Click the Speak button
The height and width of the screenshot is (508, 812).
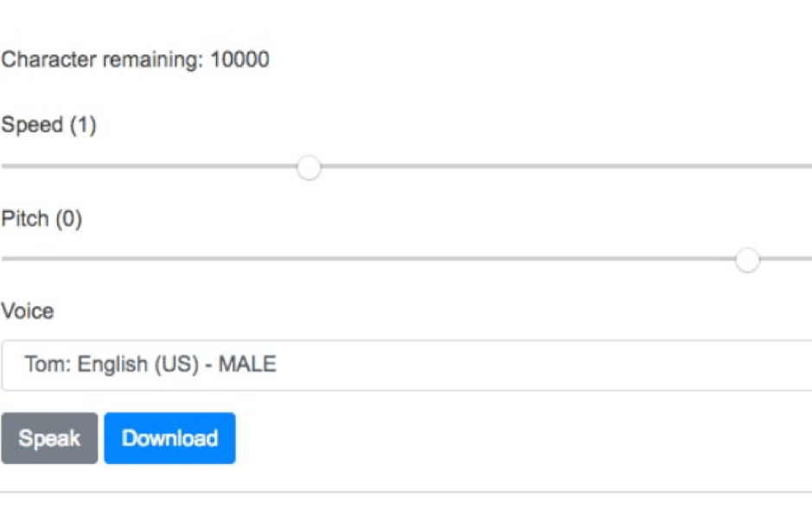pos(49,438)
